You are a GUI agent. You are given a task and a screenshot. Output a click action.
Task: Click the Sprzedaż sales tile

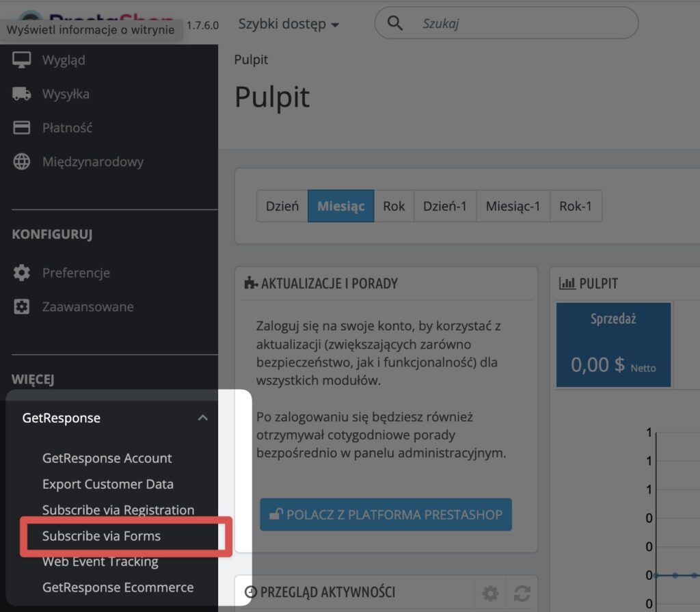[x=613, y=345]
